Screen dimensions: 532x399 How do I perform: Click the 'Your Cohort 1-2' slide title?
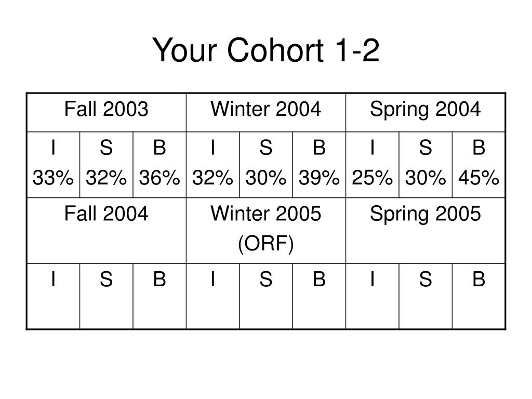[x=265, y=50]
